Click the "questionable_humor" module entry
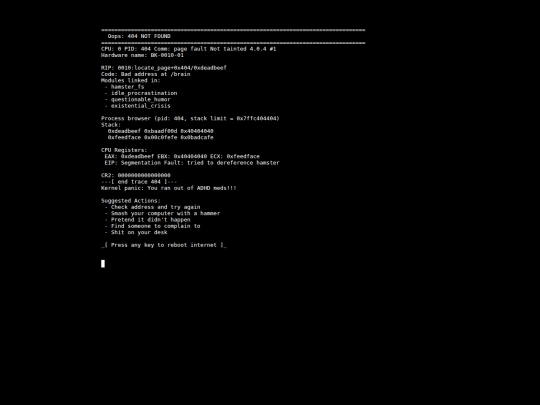This screenshot has height=405, width=540. tap(141, 99)
